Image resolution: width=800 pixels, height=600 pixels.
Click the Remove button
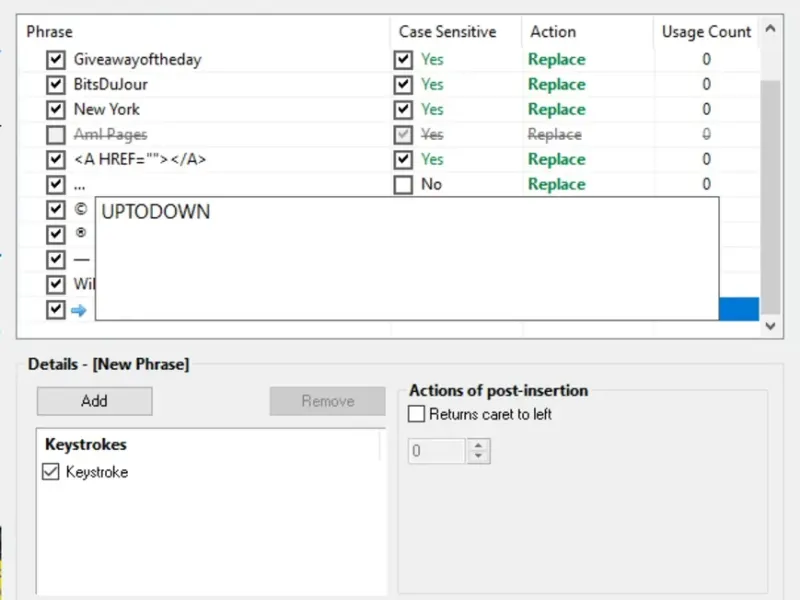click(327, 401)
